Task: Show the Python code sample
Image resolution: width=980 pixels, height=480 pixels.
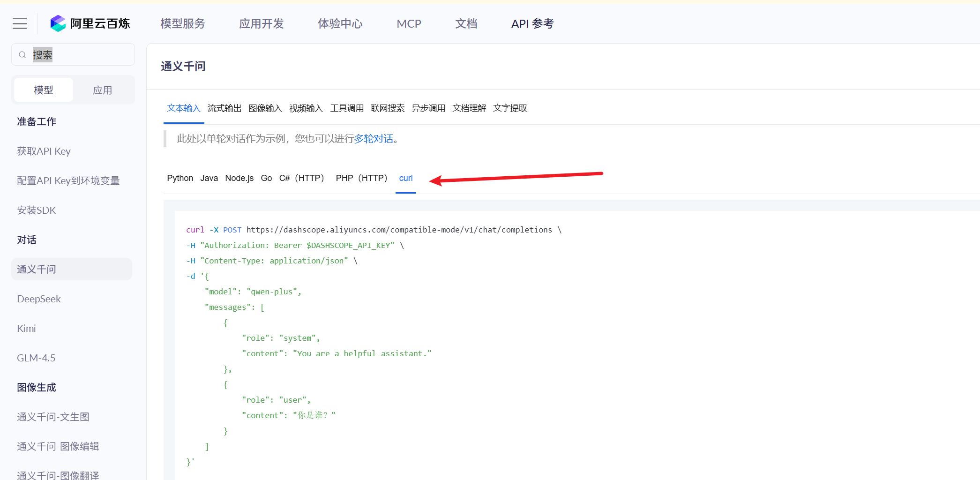Action: point(180,178)
